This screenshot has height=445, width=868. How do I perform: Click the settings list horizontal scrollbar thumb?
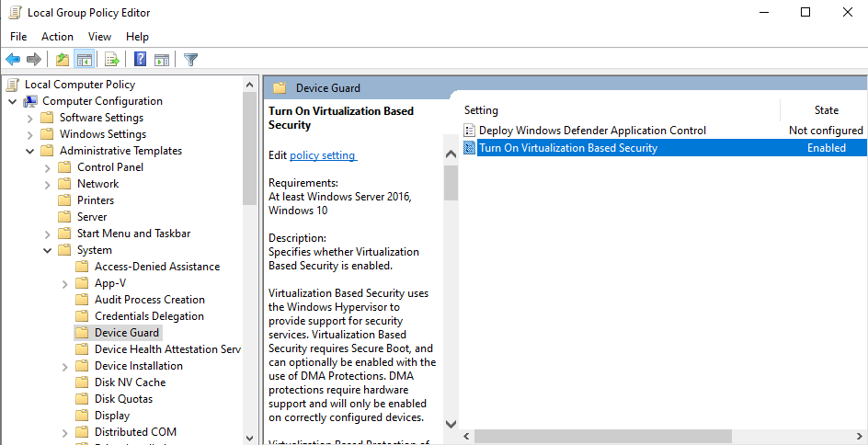coord(603,437)
